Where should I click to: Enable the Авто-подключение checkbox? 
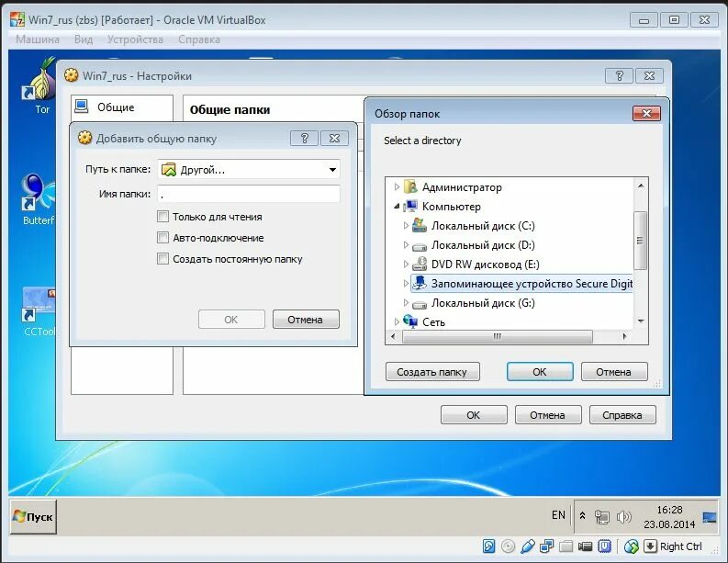tap(162, 238)
